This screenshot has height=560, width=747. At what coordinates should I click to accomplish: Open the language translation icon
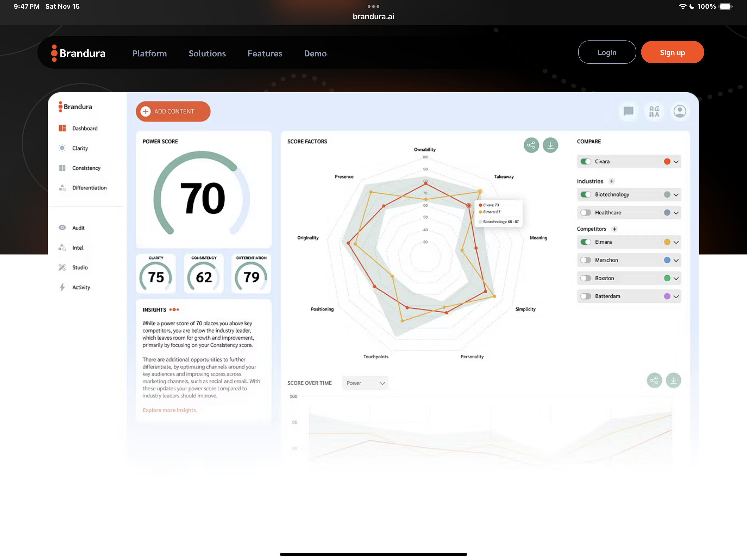click(654, 111)
